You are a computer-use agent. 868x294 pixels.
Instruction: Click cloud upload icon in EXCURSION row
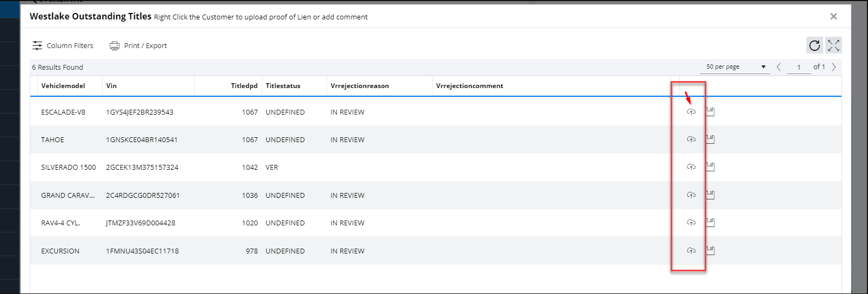click(x=691, y=251)
